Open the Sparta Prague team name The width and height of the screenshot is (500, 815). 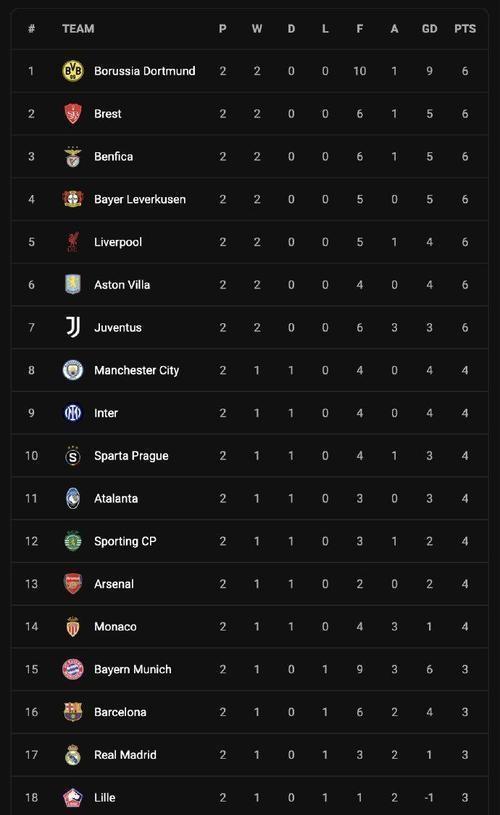[x=131, y=456]
